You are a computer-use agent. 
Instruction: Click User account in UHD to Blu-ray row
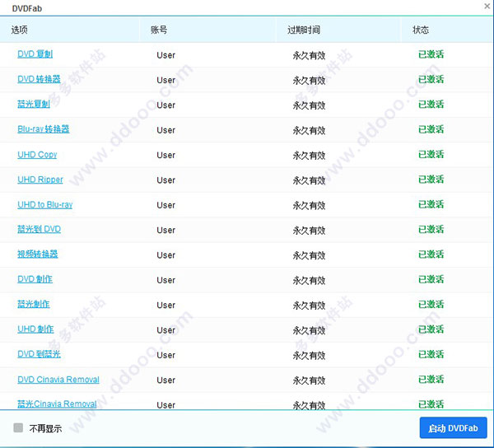point(166,205)
